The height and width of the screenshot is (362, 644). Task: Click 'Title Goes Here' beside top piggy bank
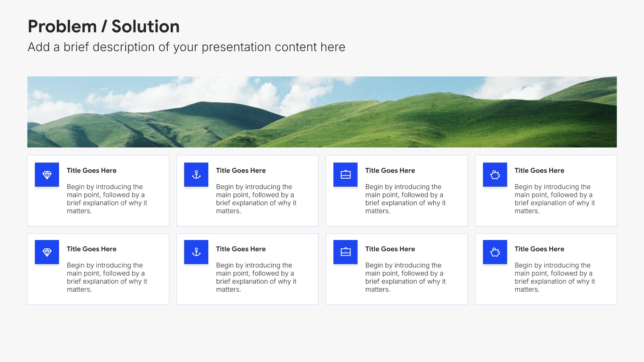[x=539, y=170]
